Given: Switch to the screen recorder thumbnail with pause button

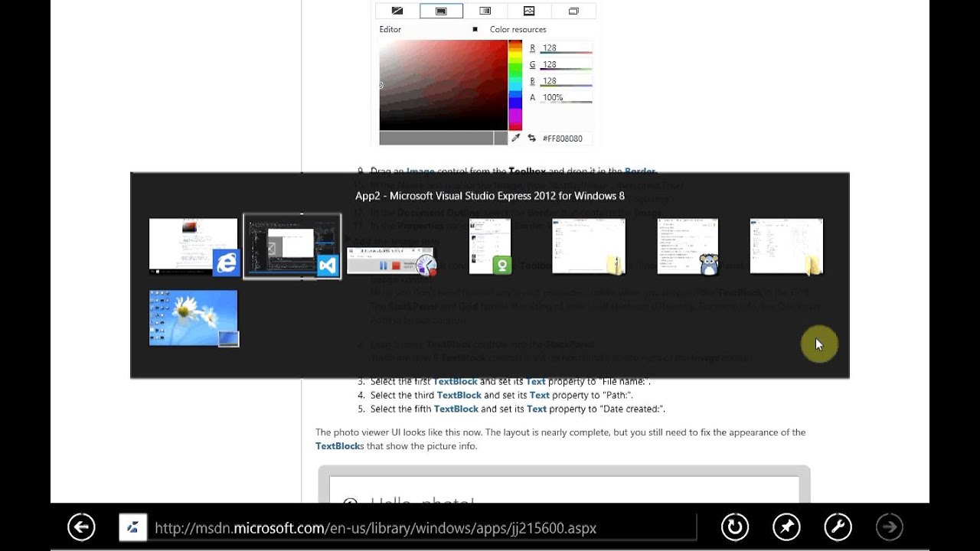Looking at the screenshot, I should 390,261.
